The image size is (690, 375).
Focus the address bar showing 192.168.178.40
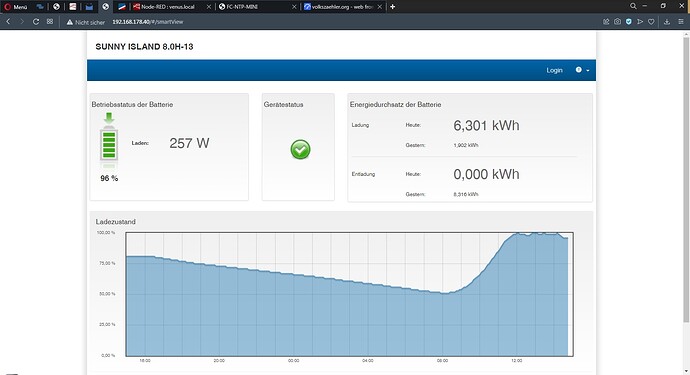[x=147, y=22]
